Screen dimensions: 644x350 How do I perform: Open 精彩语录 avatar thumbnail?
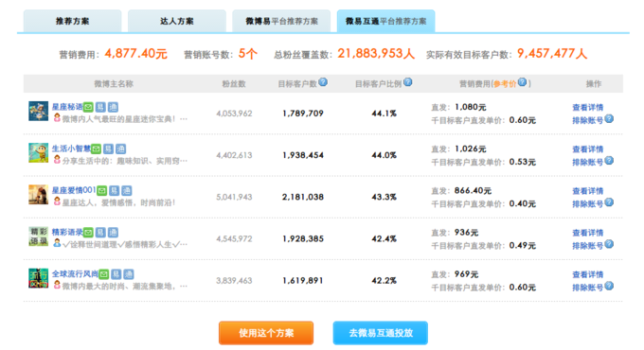pyautogui.click(x=38, y=236)
